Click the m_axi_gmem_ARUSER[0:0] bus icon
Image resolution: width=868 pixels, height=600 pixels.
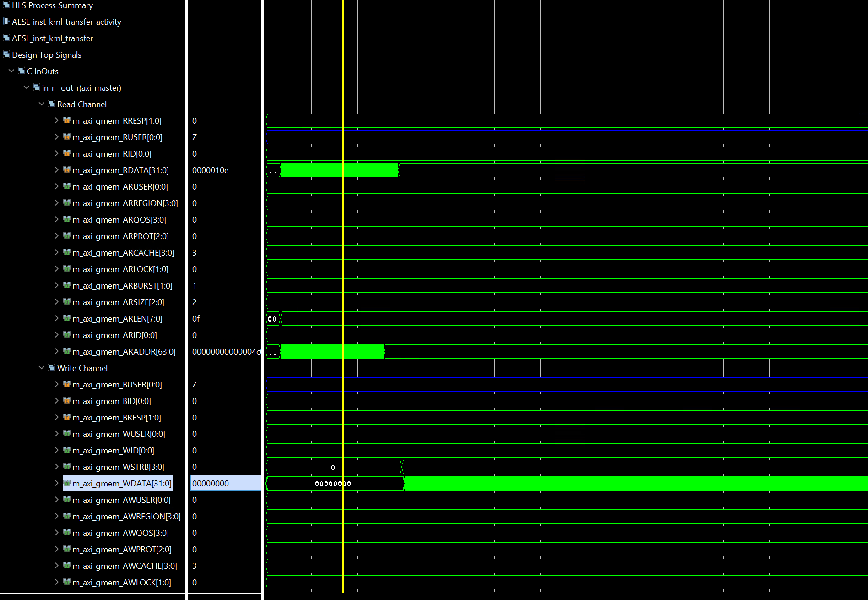pos(67,186)
